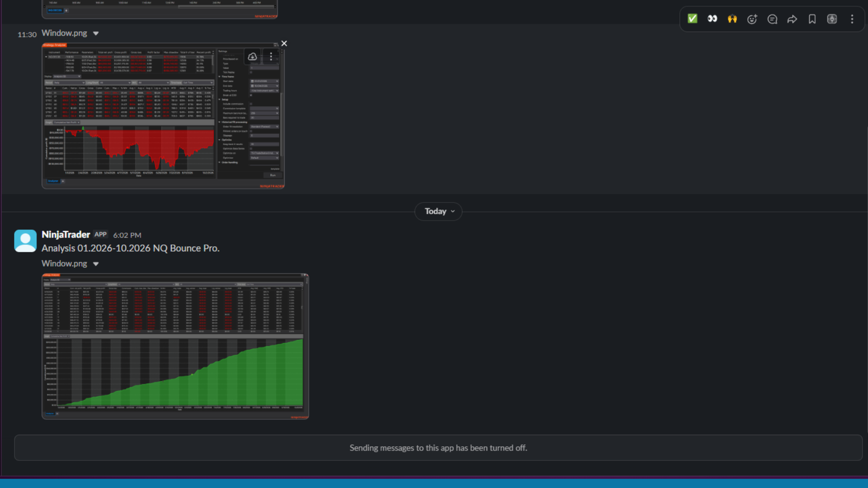
Task: Open the green equity curve screenshot thumbnail
Action: [175, 346]
